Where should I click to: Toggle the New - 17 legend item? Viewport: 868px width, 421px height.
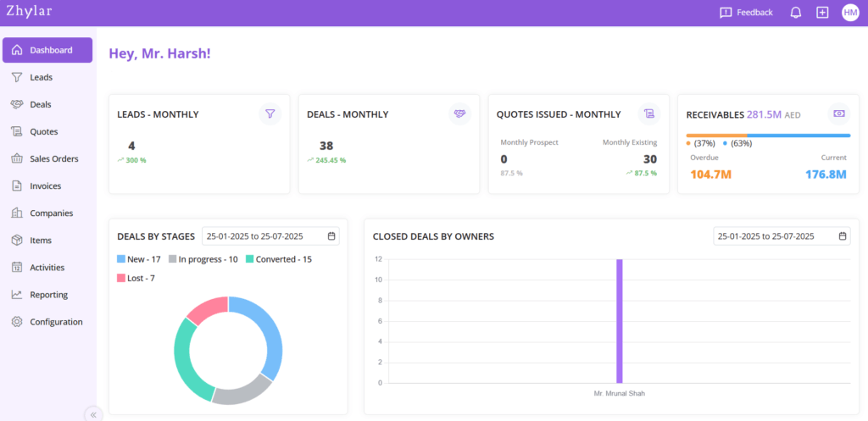(138, 259)
